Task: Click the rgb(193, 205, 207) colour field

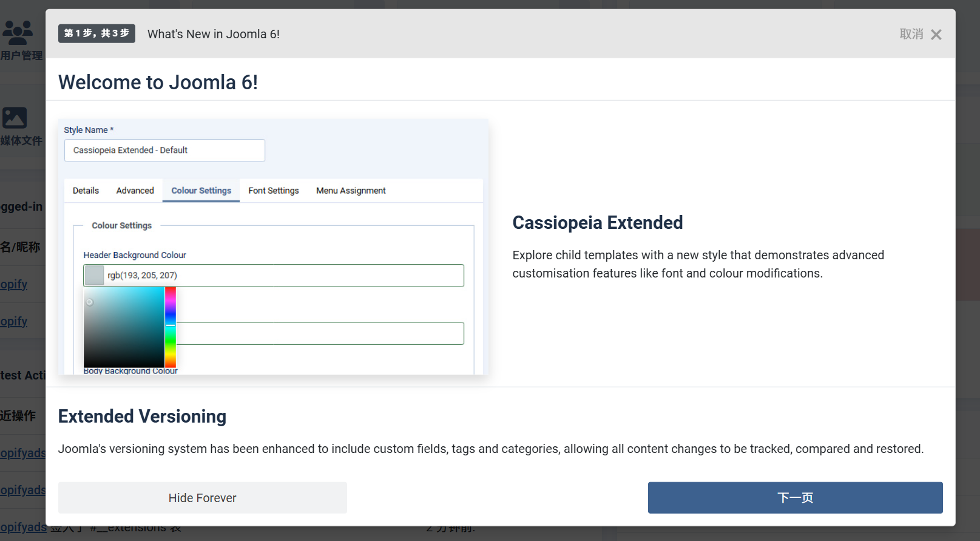Action: click(x=283, y=276)
